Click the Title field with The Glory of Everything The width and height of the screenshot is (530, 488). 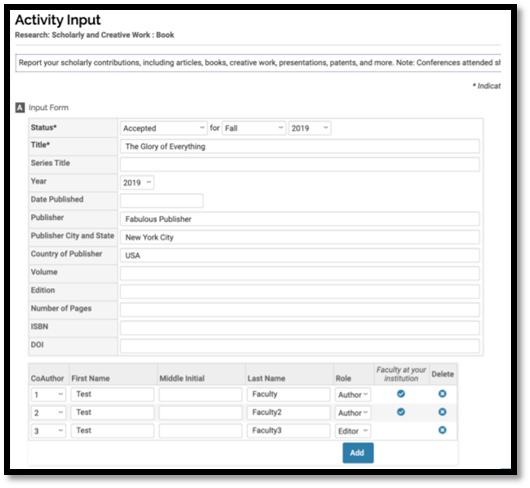[300, 146]
